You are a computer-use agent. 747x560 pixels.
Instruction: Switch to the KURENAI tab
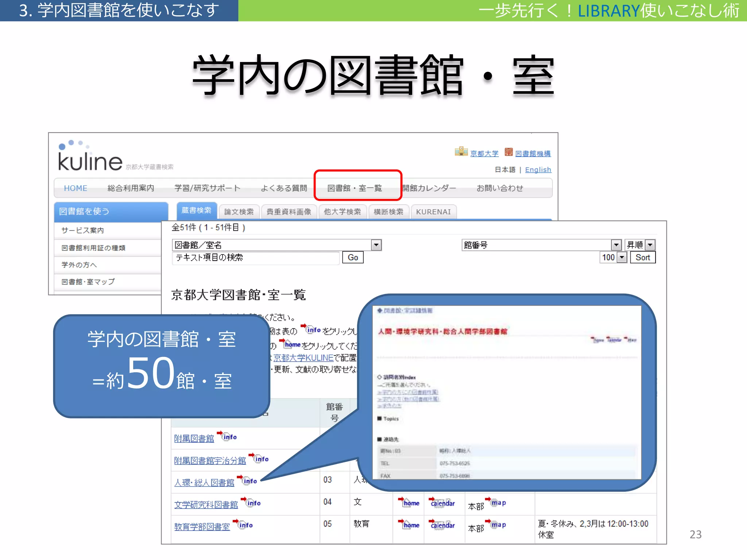point(434,212)
